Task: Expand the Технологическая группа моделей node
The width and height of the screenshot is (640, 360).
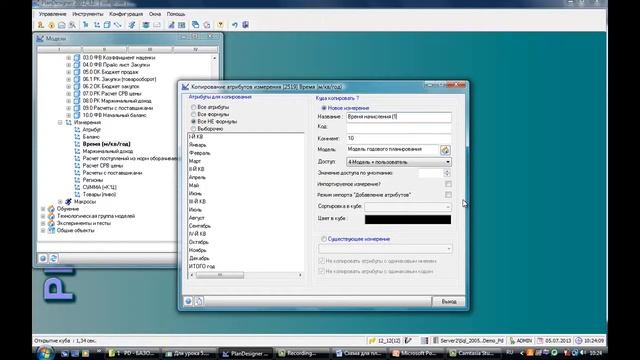Action: [43, 216]
